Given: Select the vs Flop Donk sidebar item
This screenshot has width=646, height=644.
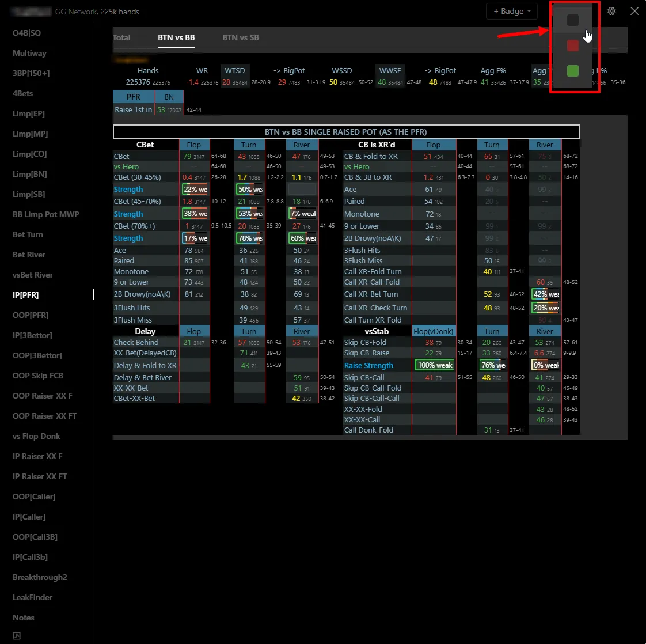Looking at the screenshot, I should [36, 436].
